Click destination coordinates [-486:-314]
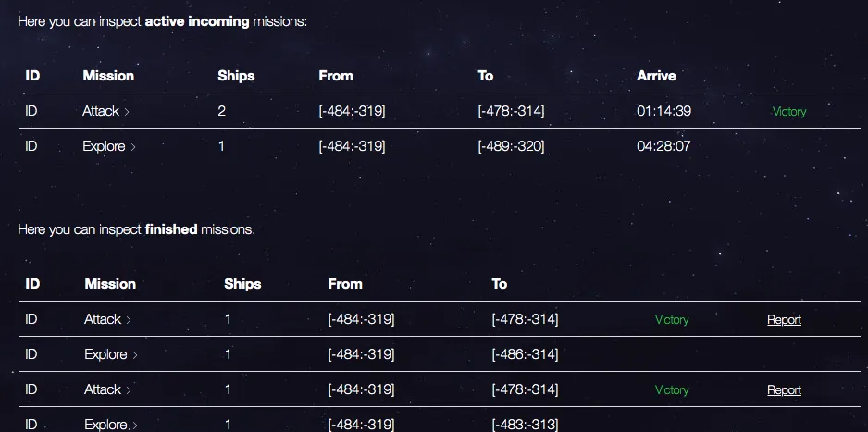The width and height of the screenshot is (868, 432). click(x=525, y=354)
